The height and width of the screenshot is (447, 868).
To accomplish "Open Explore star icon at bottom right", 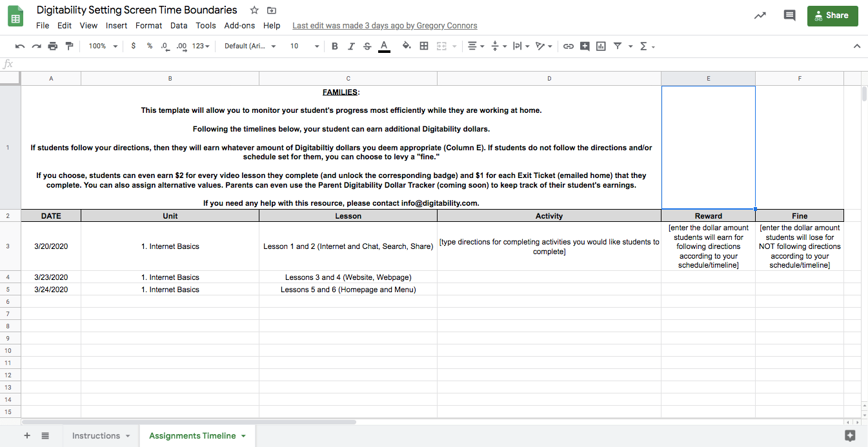I will point(850,435).
